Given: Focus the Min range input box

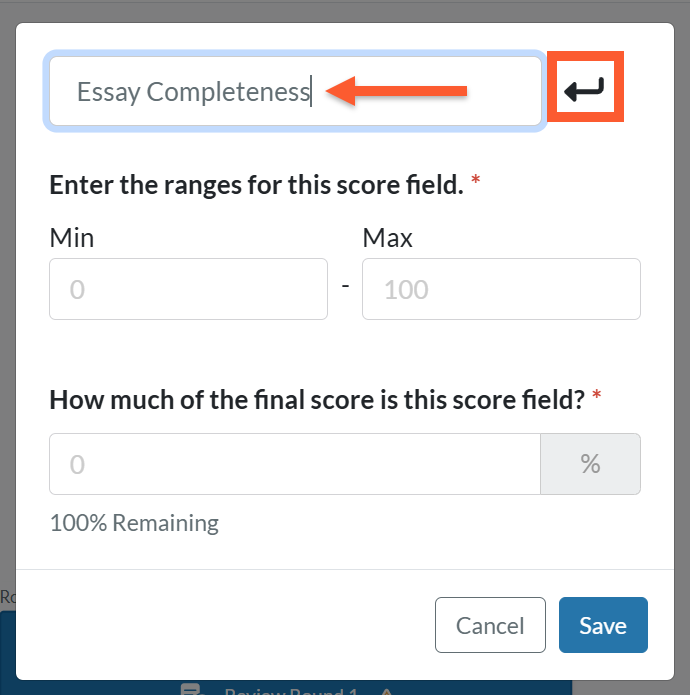Looking at the screenshot, I should click(x=188, y=289).
